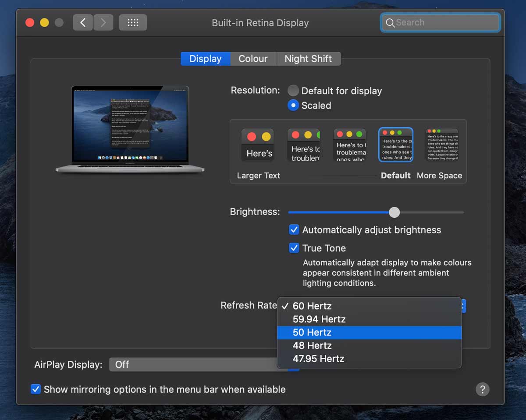Viewport: 526px width, 420px height.
Task: Click the magnifying glass icon in Search
Action: (390, 23)
